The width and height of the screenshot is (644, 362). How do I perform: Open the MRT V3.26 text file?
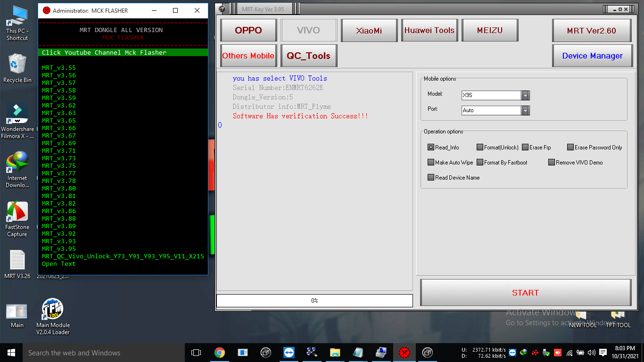17,264
